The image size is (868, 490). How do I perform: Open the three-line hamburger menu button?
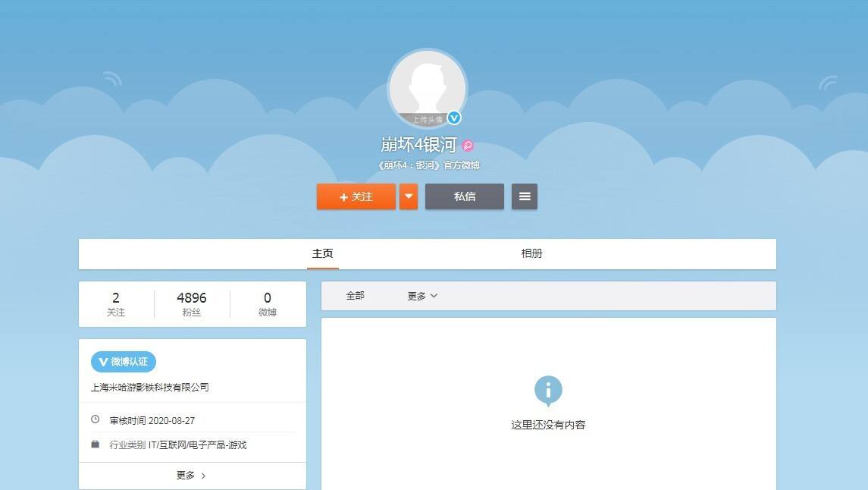click(x=525, y=196)
